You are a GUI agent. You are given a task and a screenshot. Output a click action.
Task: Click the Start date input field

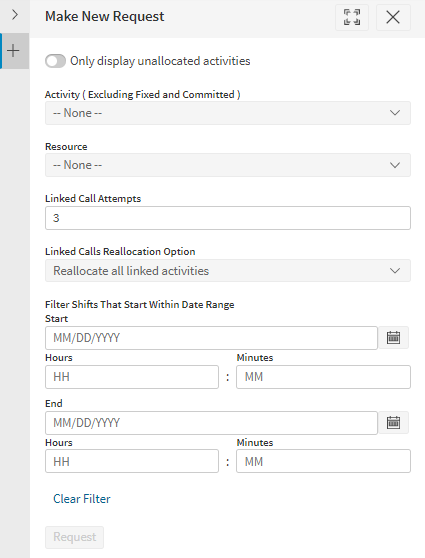click(211, 338)
